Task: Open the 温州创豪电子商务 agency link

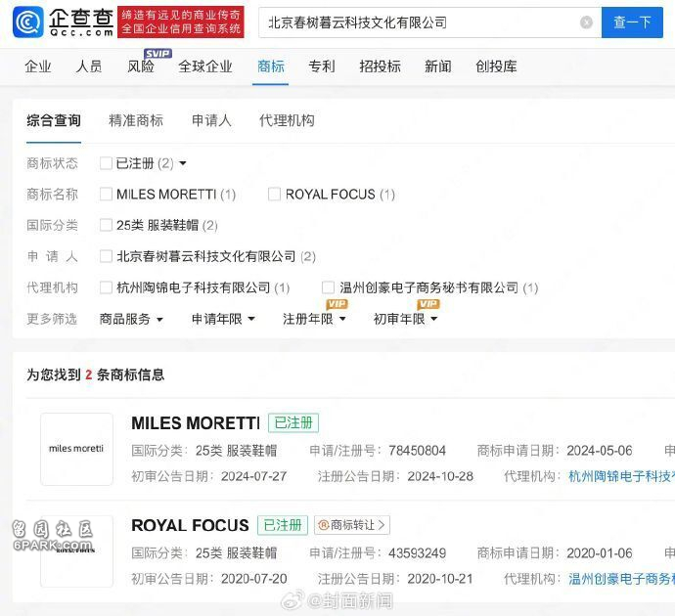Action: [x=621, y=579]
